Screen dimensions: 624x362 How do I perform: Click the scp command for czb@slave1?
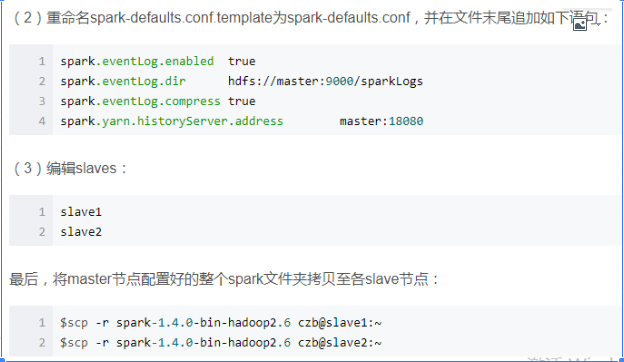221,323
